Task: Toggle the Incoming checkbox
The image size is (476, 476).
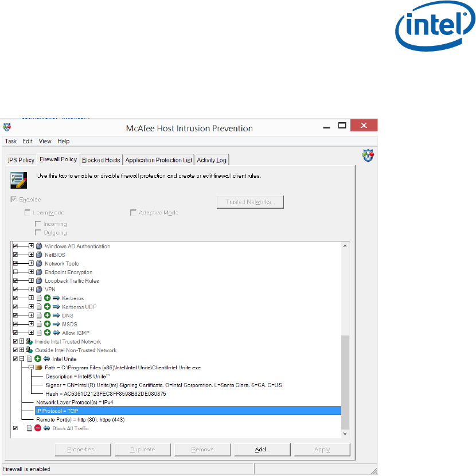Action: point(38,224)
